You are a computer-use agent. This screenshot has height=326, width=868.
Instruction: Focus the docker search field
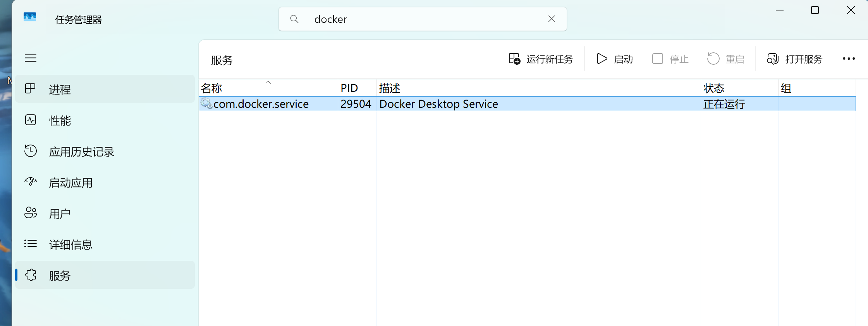(423, 19)
